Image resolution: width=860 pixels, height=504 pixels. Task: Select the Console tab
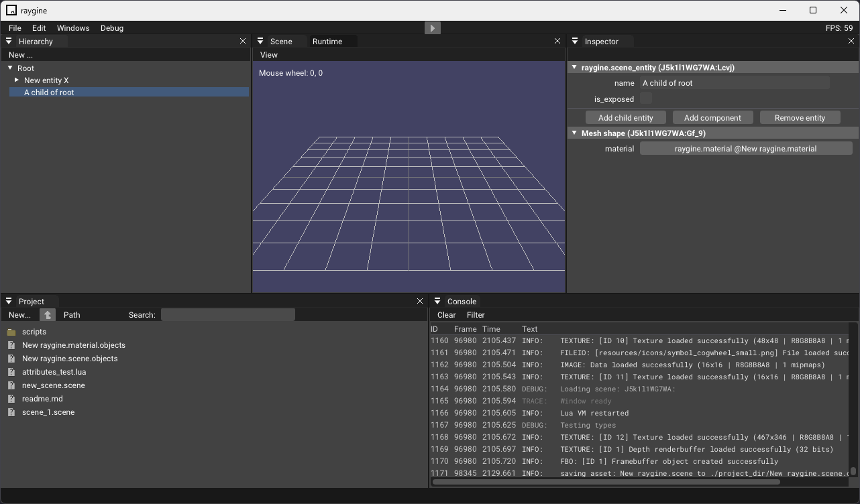[x=462, y=302]
